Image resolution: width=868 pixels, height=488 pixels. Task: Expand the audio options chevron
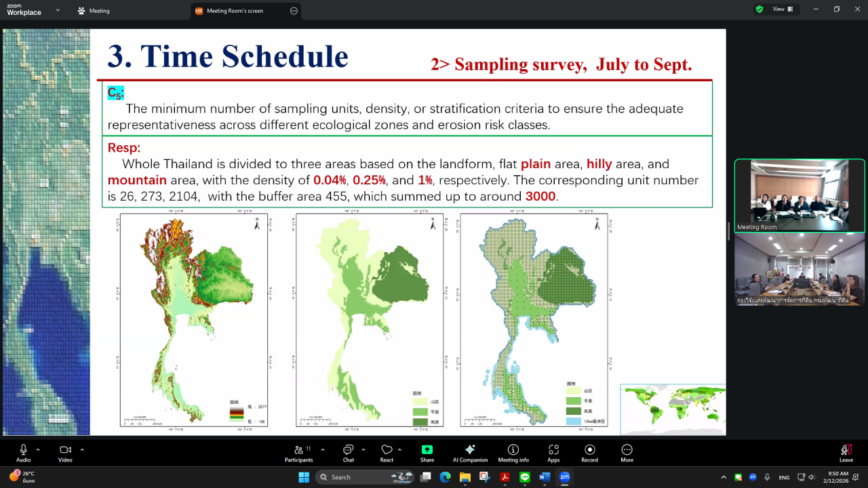pos(38,449)
